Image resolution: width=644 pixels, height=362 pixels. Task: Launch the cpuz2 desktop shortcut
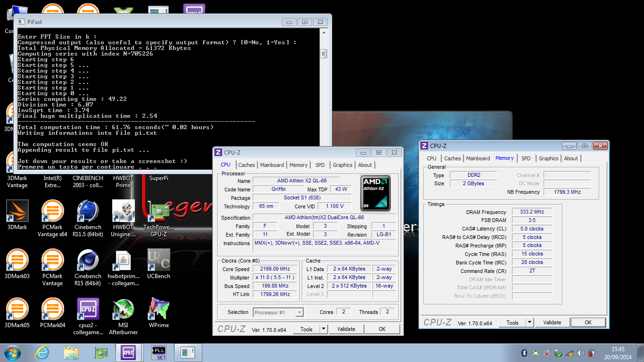(88, 316)
